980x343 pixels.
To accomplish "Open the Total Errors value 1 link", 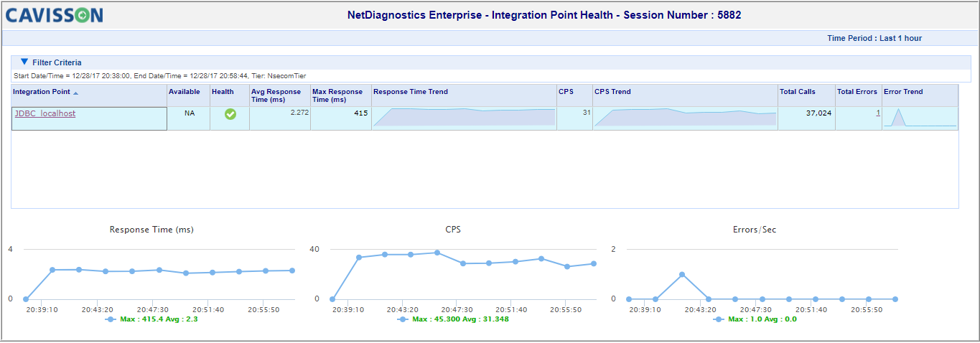I will tap(877, 113).
